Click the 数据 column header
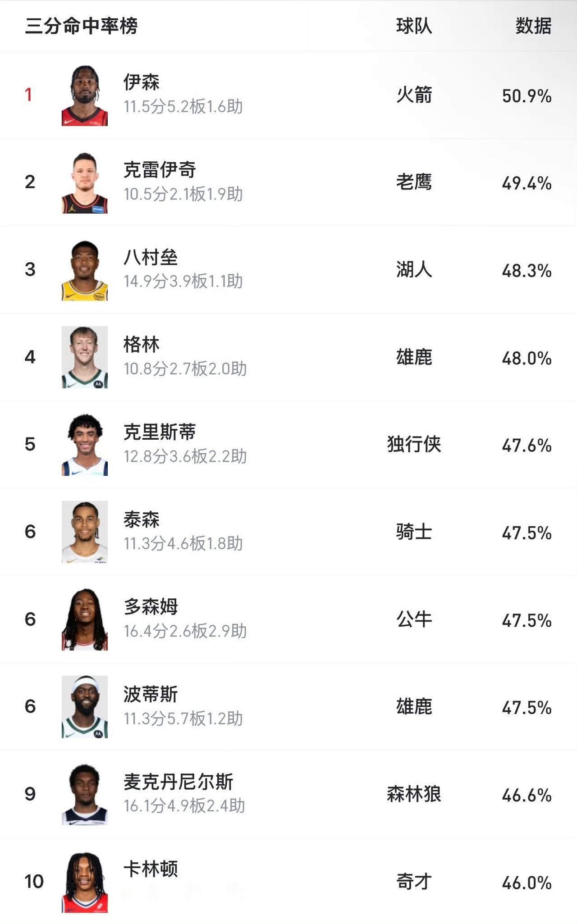 click(533, 26)
